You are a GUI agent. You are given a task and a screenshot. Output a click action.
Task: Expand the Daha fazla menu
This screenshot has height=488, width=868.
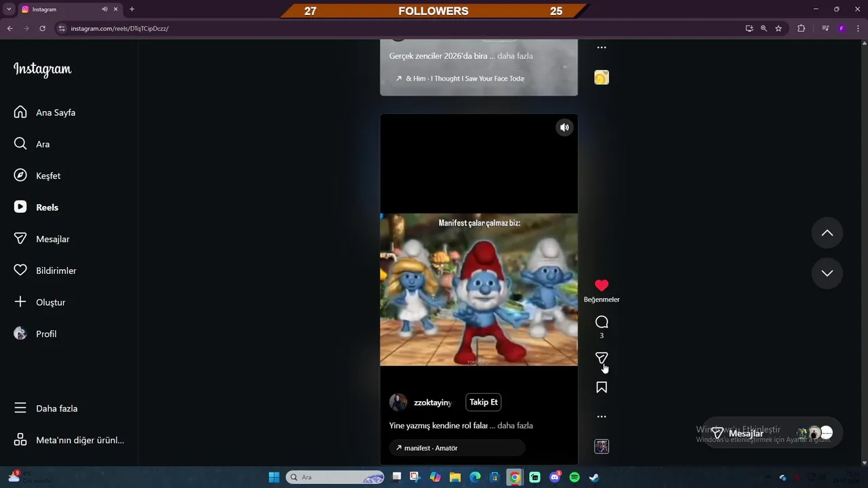[46, 408]
